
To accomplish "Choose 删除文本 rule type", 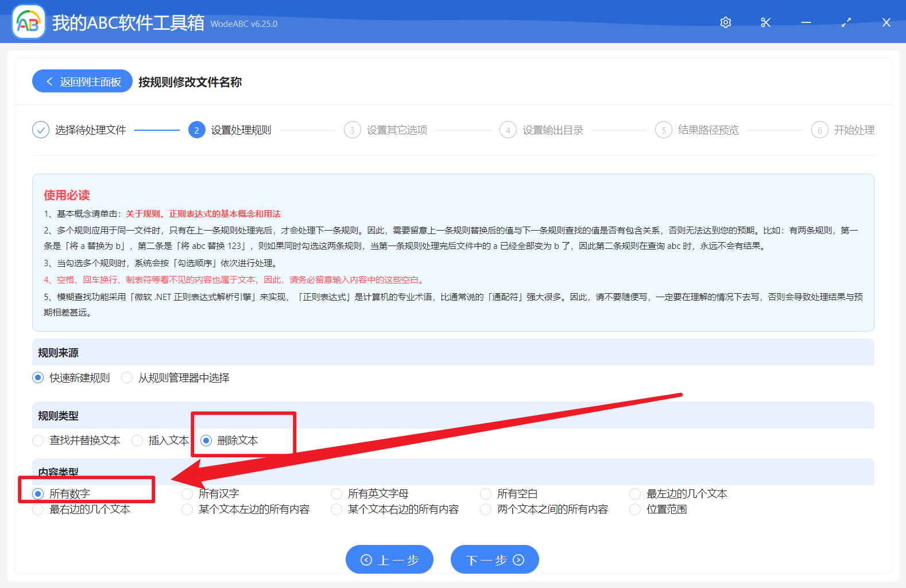I will point(230,440).
